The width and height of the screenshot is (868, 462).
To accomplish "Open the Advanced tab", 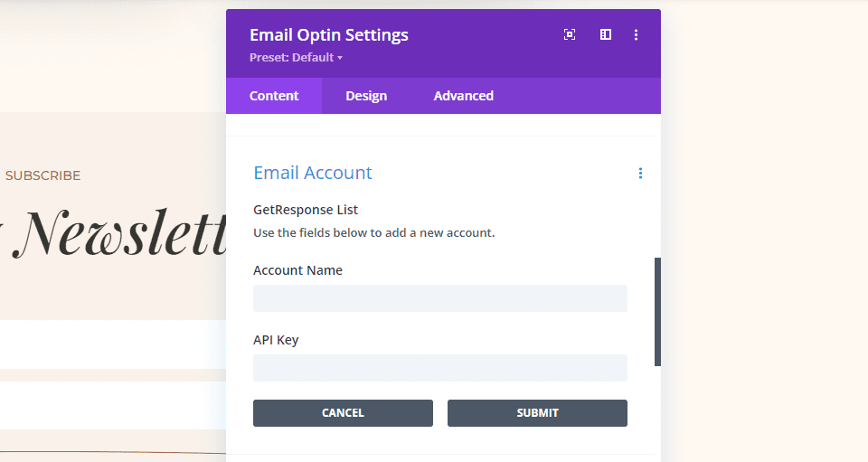I will [x=463, y=96].
